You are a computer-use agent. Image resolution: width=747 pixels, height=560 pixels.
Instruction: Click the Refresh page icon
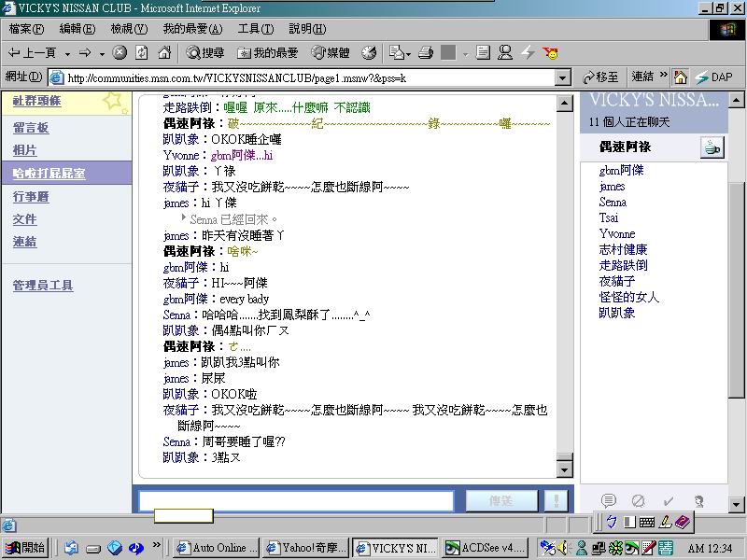[142, 53]
